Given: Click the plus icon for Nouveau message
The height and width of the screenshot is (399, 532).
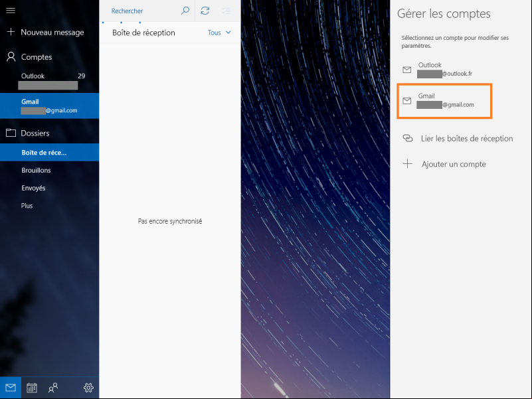Looking at the screenshot, I should coord(11,32).
